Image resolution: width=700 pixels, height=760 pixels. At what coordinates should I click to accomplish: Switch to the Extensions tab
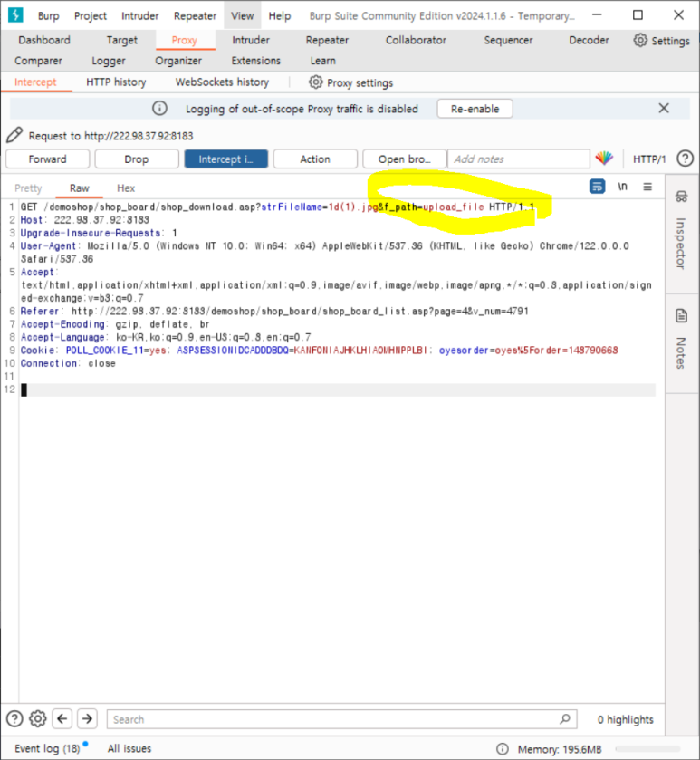255,61
